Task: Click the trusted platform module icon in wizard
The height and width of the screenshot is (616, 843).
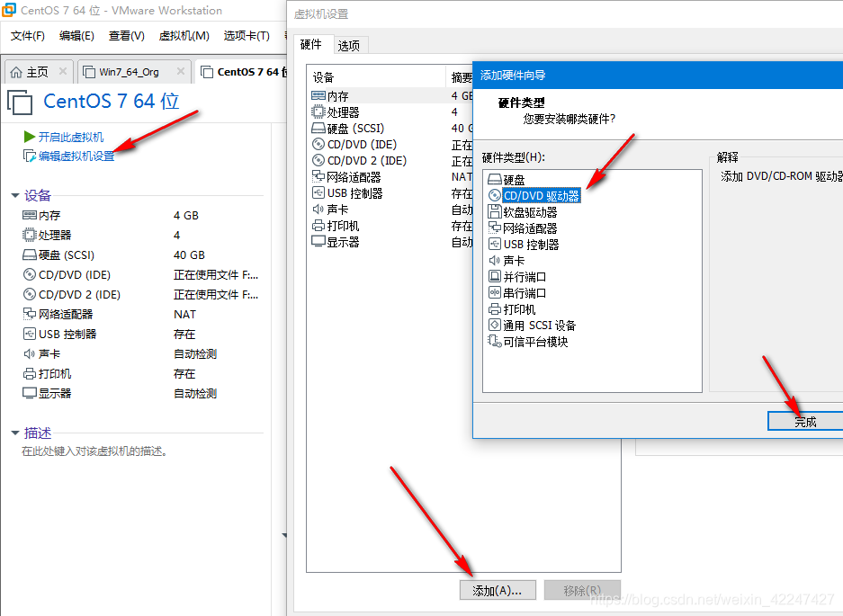Action: tap(495, 341)
